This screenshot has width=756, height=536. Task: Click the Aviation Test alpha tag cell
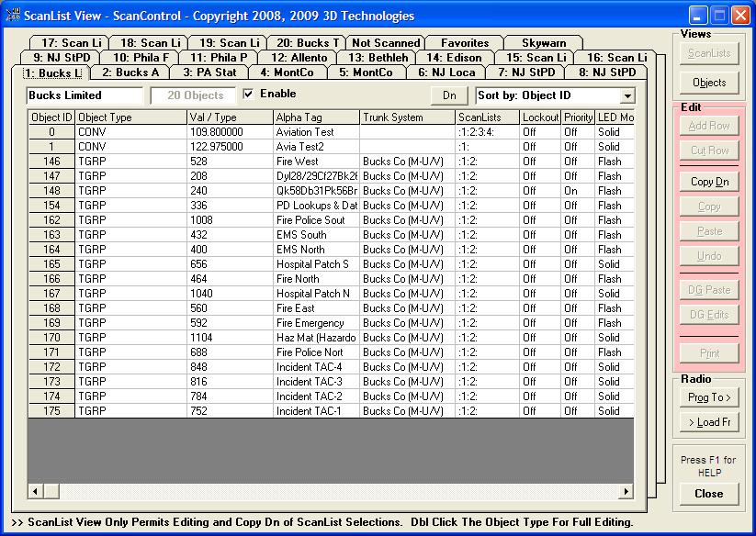click(317, 132)
